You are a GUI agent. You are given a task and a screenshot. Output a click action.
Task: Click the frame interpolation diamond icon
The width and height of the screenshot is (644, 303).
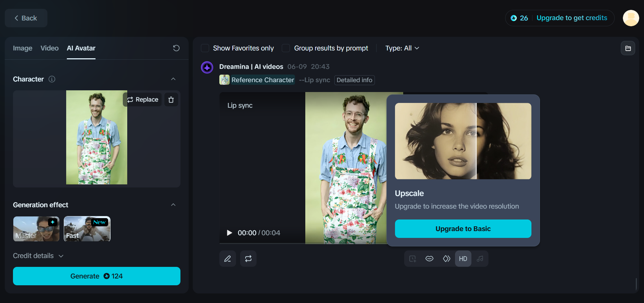point(447,259)
